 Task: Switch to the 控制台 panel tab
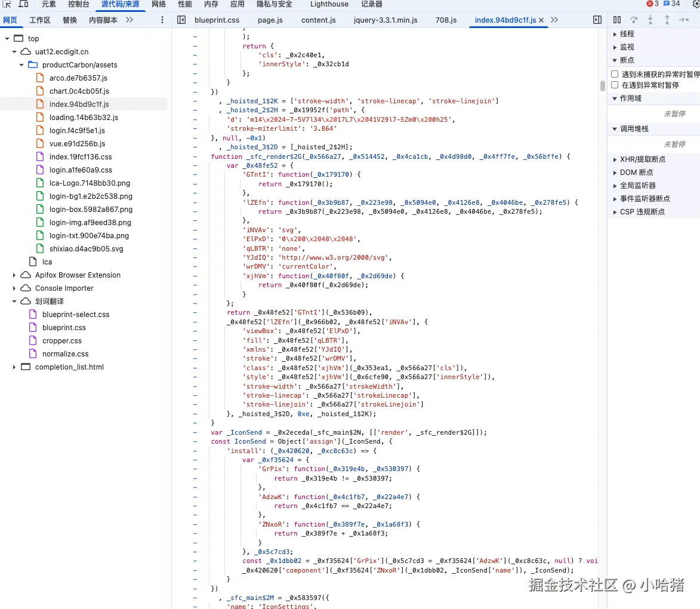[x=79, y=4]
